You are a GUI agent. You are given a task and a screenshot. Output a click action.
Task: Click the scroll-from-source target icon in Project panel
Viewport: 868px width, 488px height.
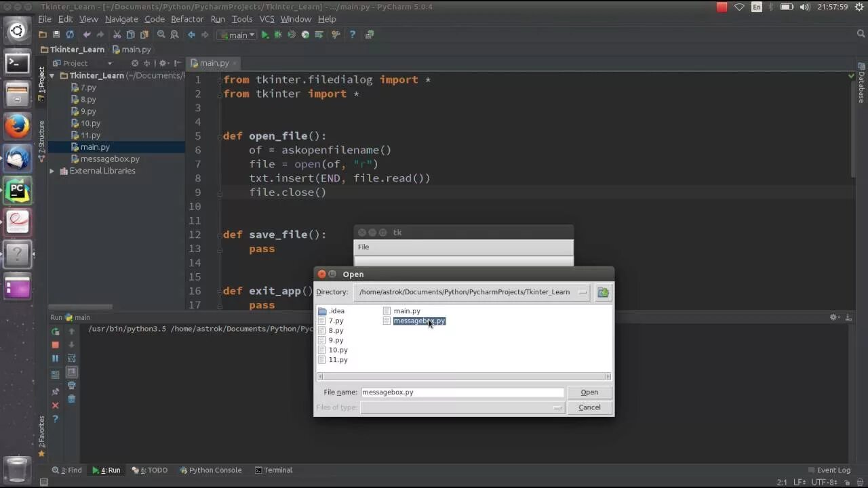pyautogui.click(x=135, y=63)
